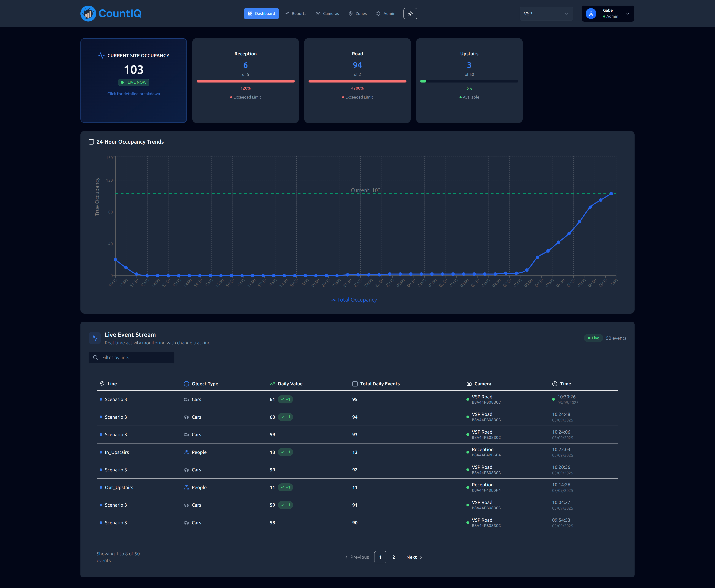Click the Upstairs occupancy progress bar

469,81
